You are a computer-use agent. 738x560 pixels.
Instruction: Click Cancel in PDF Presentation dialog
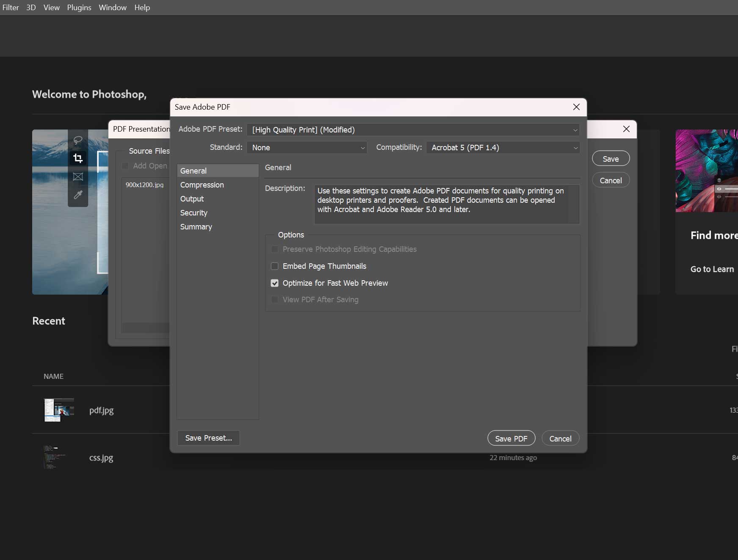(x=611, y=180)
